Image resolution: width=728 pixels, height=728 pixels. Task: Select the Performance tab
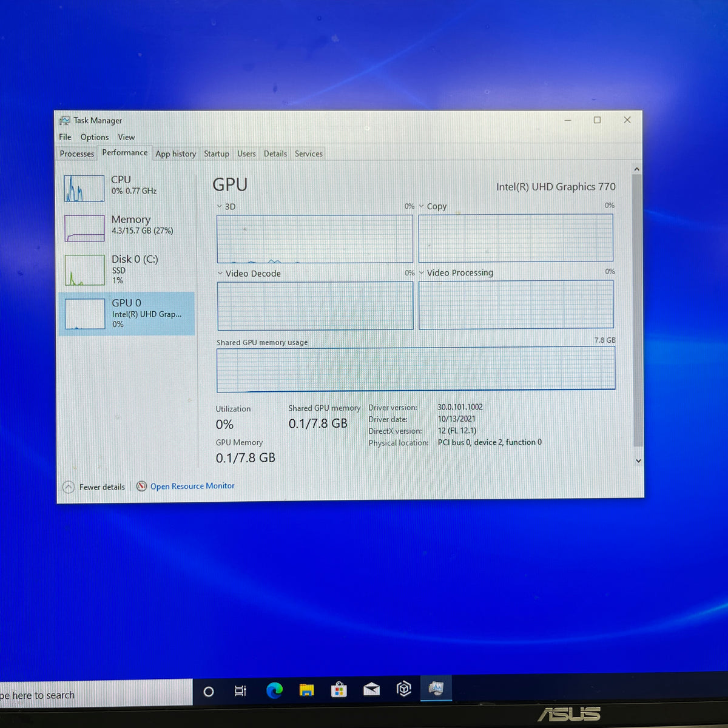tap(125, 152)
